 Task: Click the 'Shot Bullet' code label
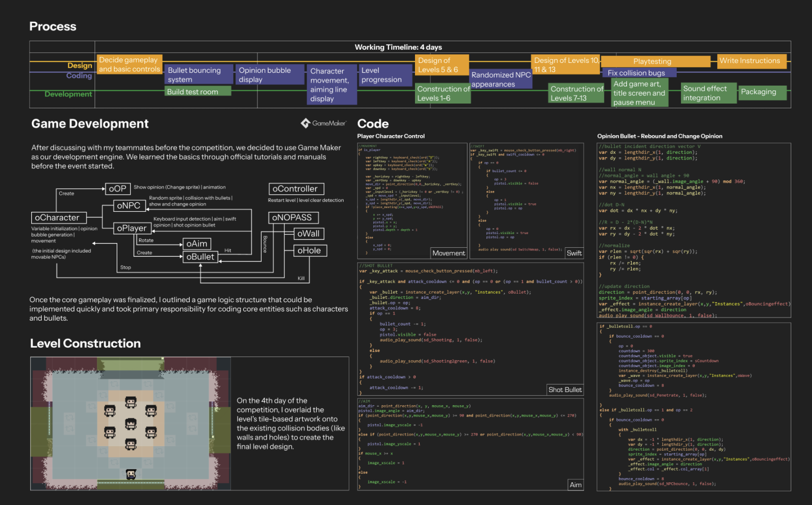coord(565,390)
